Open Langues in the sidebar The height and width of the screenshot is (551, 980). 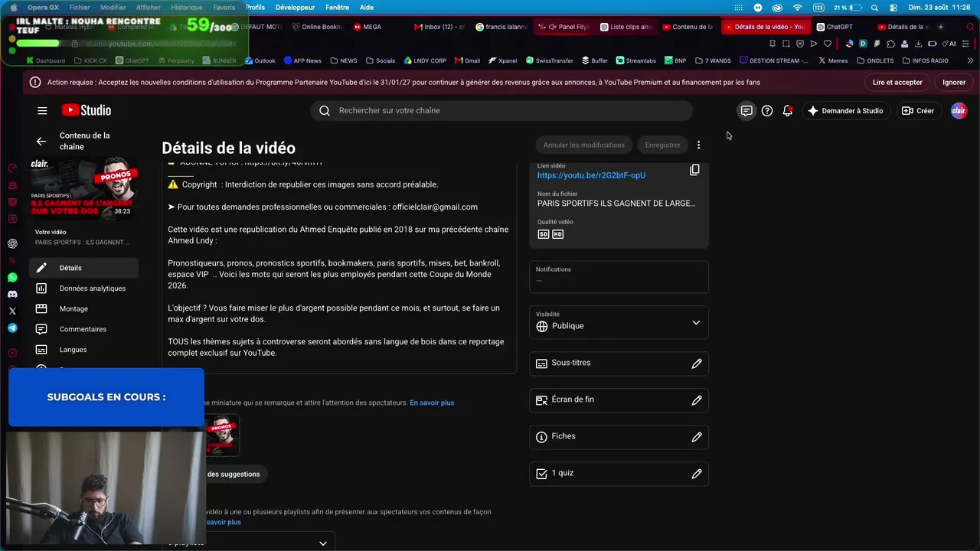pyautogui.click(x=84, y=350)
